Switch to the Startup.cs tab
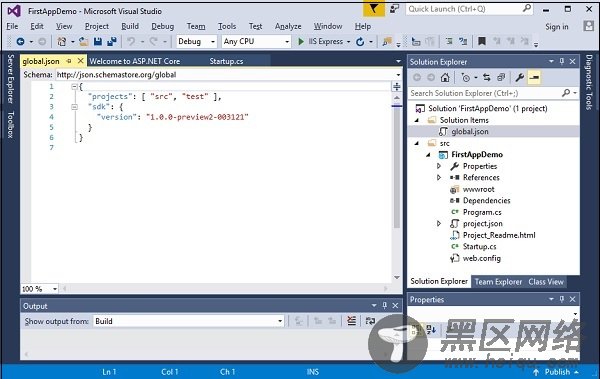This screenshot has width=600, height=379. point(226,61)
